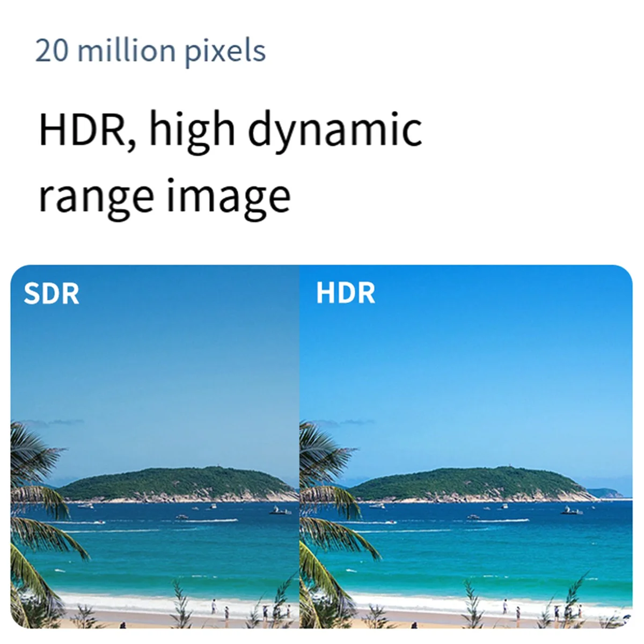Select the SDR label on the photo
644x644 pixels.
coord(52,294)
